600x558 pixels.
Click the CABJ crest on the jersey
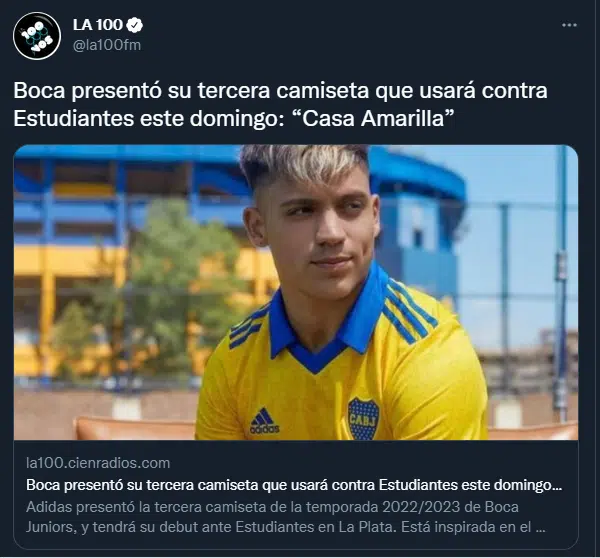(363, 419)
